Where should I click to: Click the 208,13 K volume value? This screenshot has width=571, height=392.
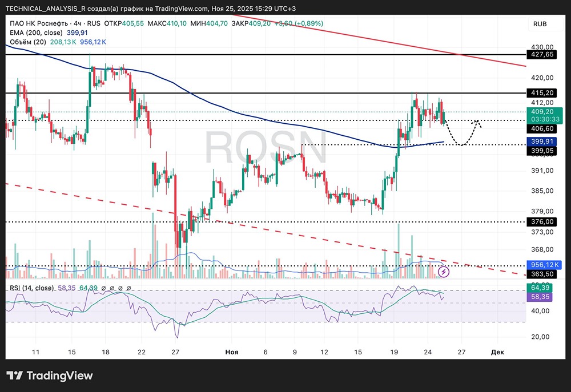click(x=63, y=42)
